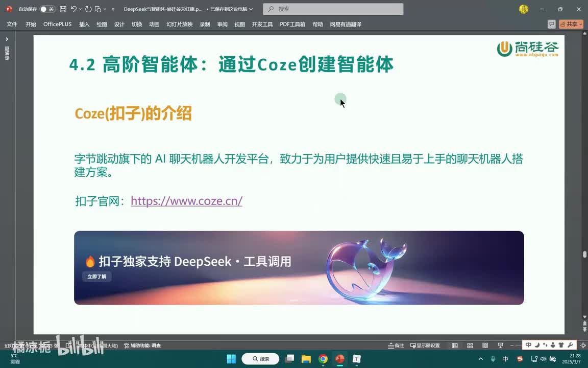The width and height of the screenshot is (588, 368).
Task: Open 显示器设置 display settings
Action: [x=425, y=346]
